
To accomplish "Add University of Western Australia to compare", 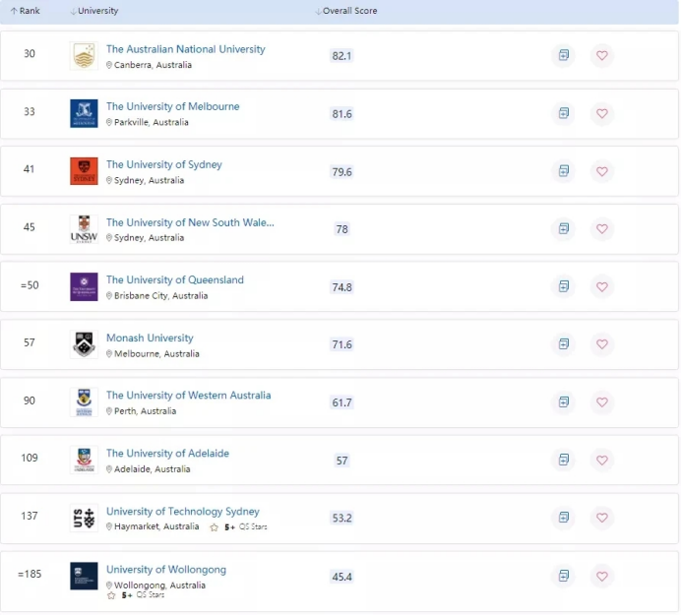I will pyautogui.click(x=563, y=401).
